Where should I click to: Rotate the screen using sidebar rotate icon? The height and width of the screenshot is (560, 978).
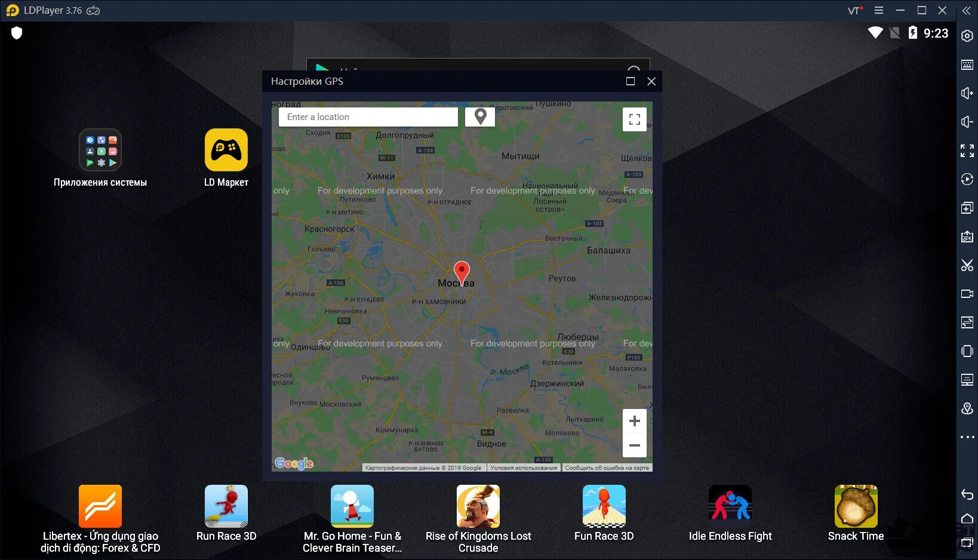click(x=967, y=351)
